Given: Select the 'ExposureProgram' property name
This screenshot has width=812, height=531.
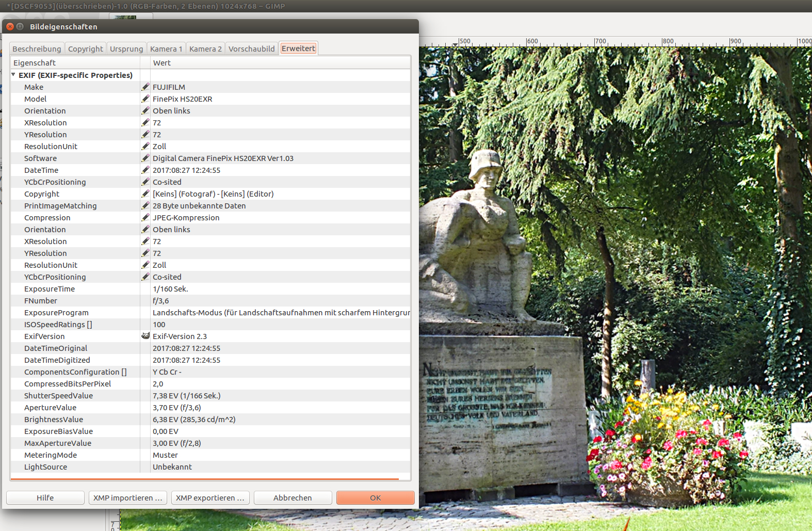Looking at the screenshot, I should click(56, 312).
